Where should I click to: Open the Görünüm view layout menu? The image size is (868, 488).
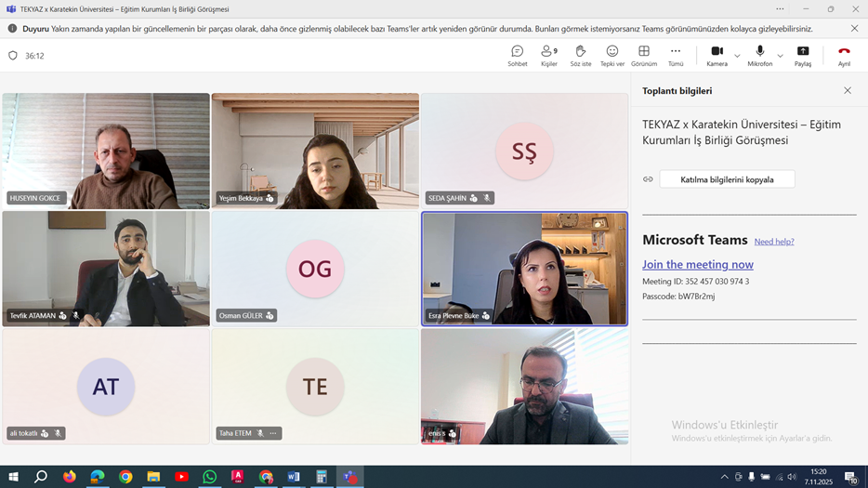pyautogui.click(x=644, y=55)
